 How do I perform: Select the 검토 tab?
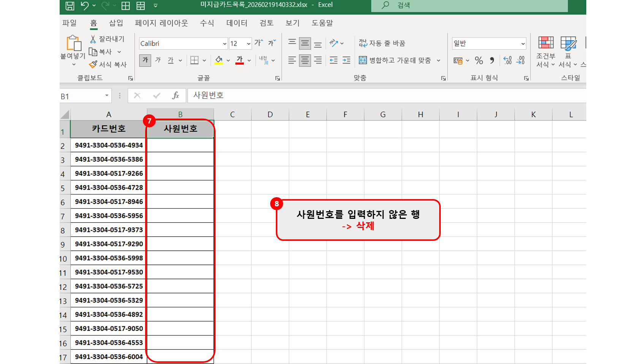[266, 23]
